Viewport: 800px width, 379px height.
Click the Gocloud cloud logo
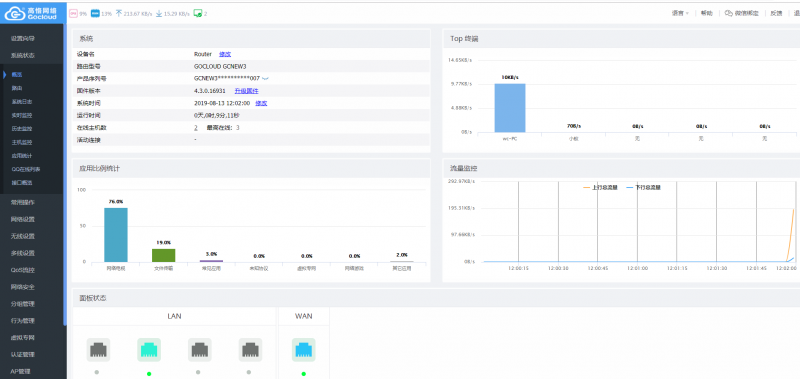tap(14, 13)
